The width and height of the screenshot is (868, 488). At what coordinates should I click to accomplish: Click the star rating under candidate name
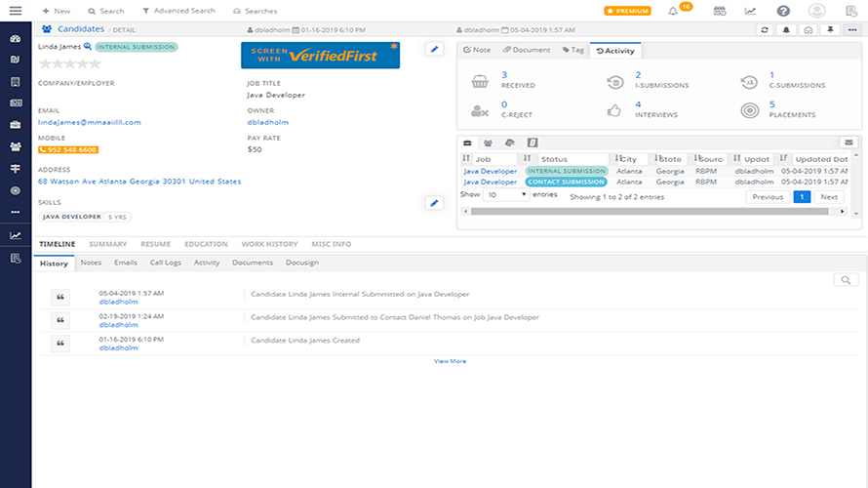tap(70, 63)
